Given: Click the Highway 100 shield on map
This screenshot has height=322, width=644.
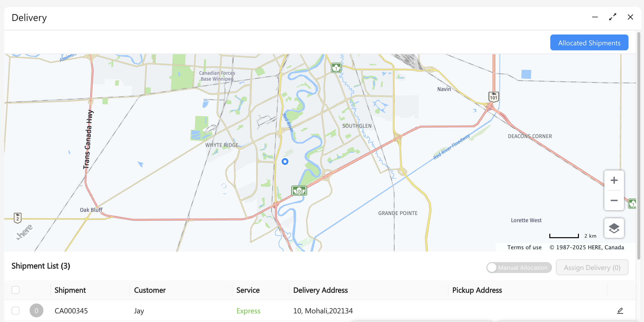Looking at the screenshot, I should (x=299, y=191).
